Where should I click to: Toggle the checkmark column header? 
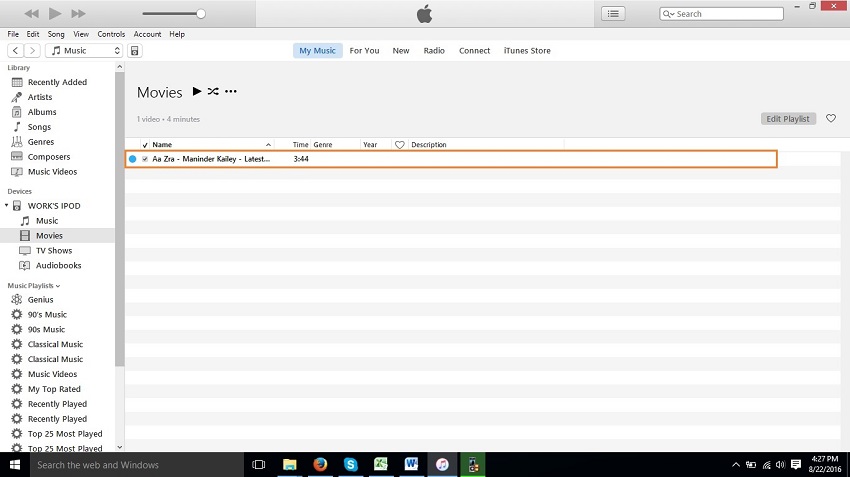click(145, 145)
